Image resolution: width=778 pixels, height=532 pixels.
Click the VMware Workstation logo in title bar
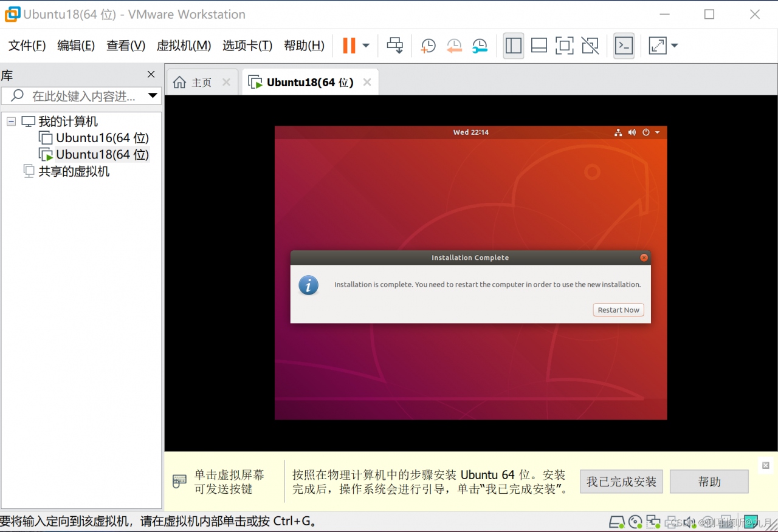tap(12, 15)
